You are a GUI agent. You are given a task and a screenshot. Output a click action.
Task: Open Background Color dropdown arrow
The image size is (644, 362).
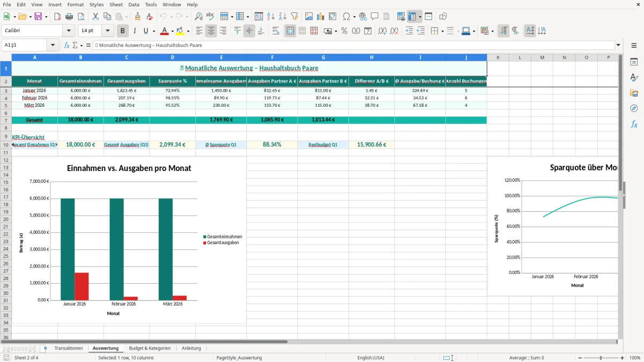[x=188, y=31]
